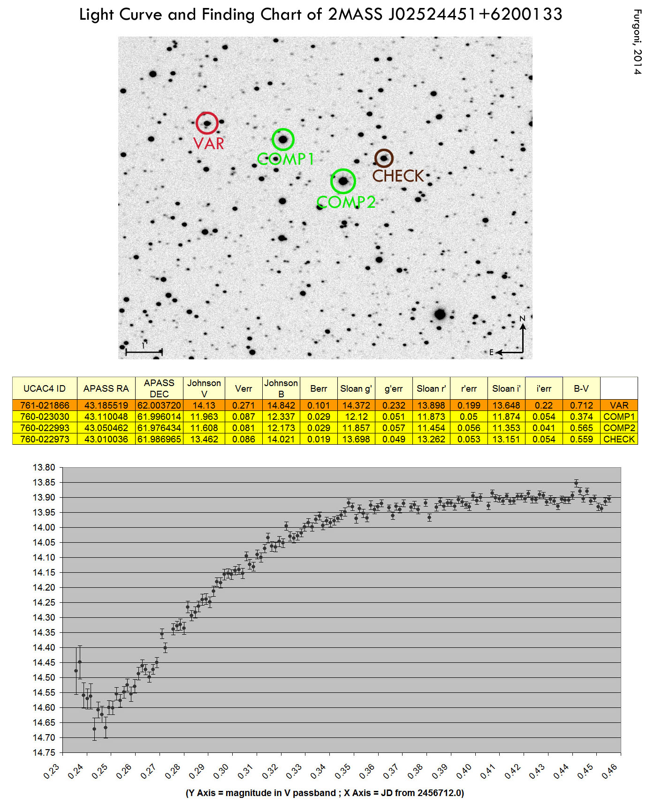Select the 'Verr' column header

coord(244,388)
